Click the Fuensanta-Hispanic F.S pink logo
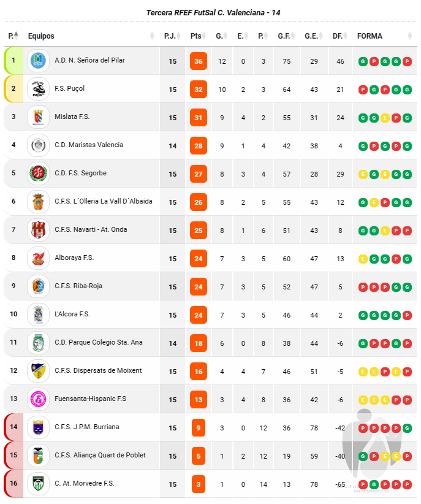421x504 pixels. (x=38, y=399)
